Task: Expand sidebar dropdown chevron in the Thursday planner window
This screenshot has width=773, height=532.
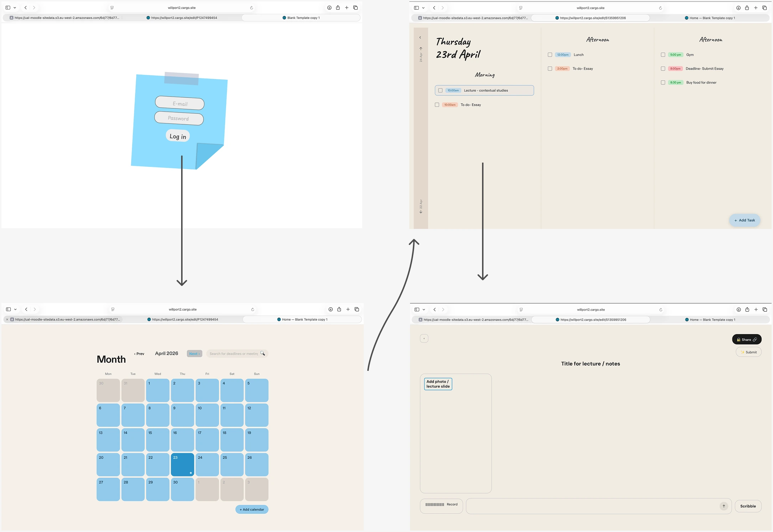Action: [423, 8]
